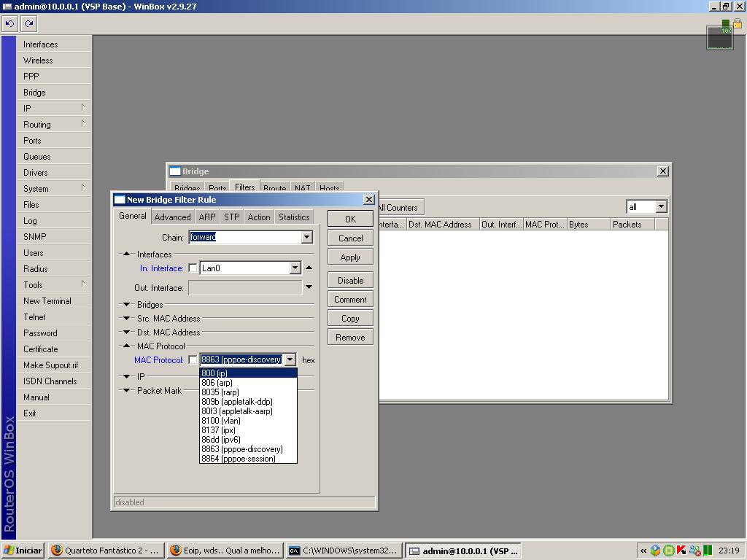Expand the Out. Interface field arrow
Viewport: 747px width, 560px height.
coord(309,287)
